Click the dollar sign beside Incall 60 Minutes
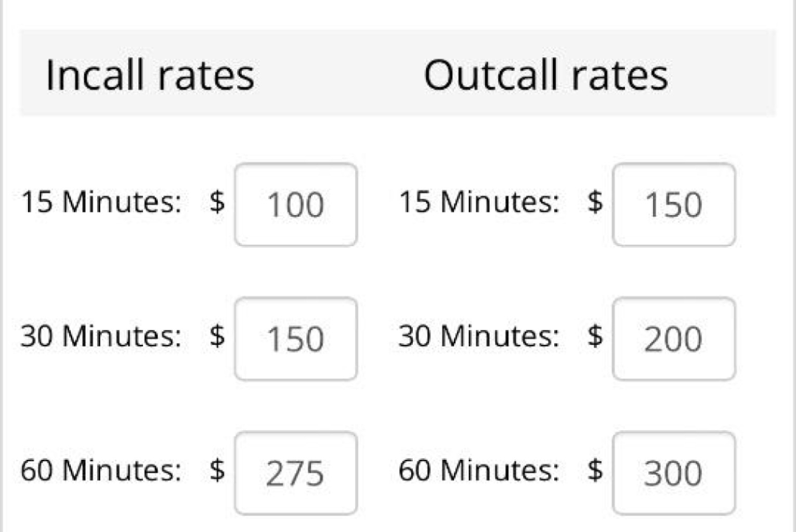 point(217,470)
